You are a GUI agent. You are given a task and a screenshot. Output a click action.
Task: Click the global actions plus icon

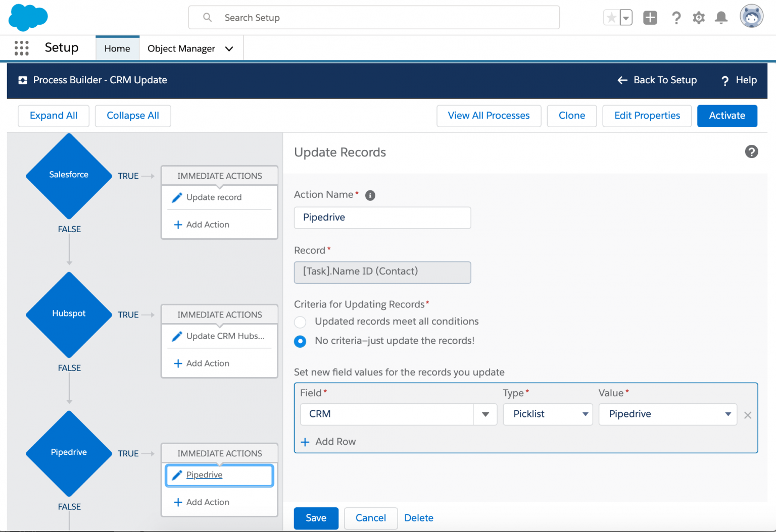point(650,18)
